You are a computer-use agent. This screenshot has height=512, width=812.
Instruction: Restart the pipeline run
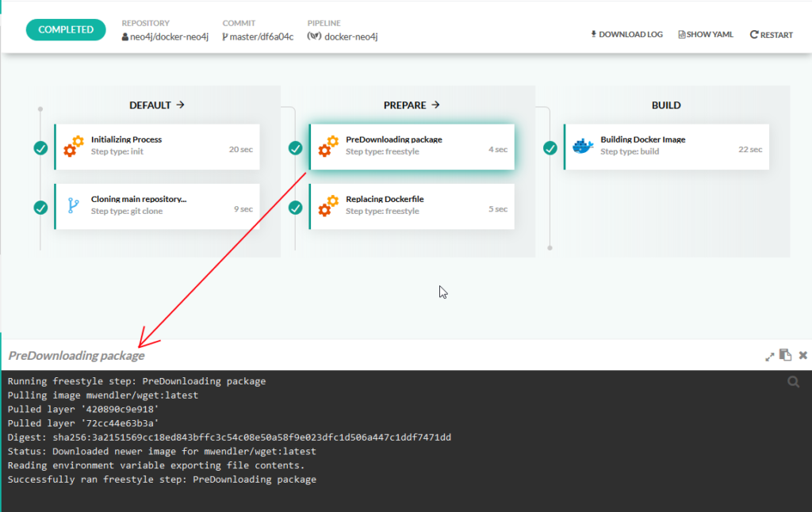click(x=770, y=34)
